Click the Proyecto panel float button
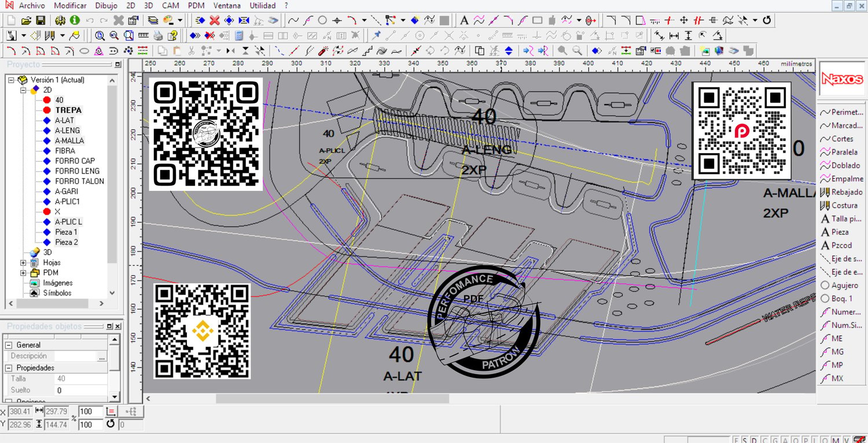This screenshot has height=443, width=868. (118, 64)
